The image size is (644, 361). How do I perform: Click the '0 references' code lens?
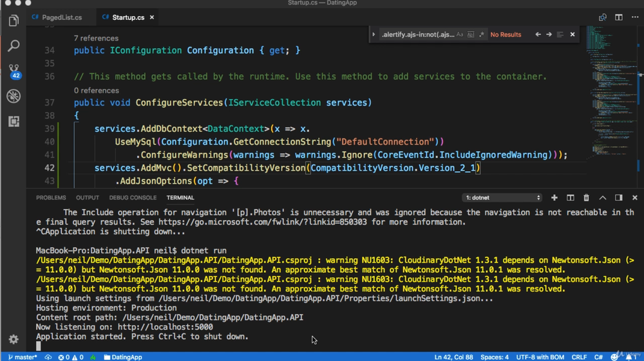(x=97, y=90)
